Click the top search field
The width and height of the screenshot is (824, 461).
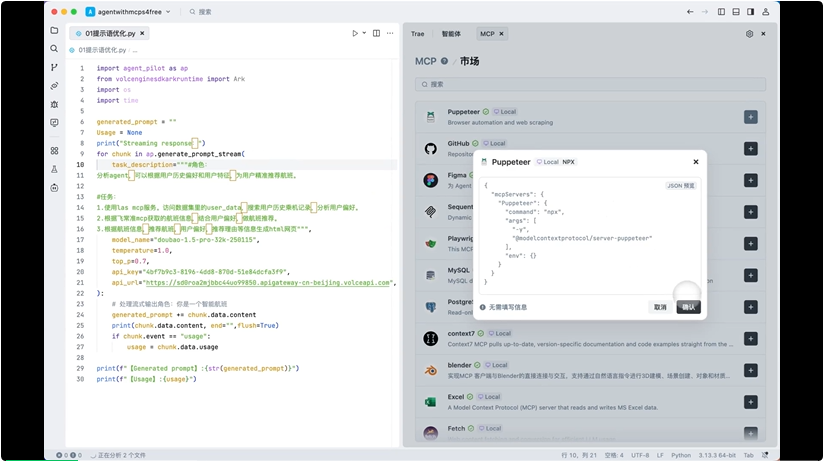click(x=201, y=12)
